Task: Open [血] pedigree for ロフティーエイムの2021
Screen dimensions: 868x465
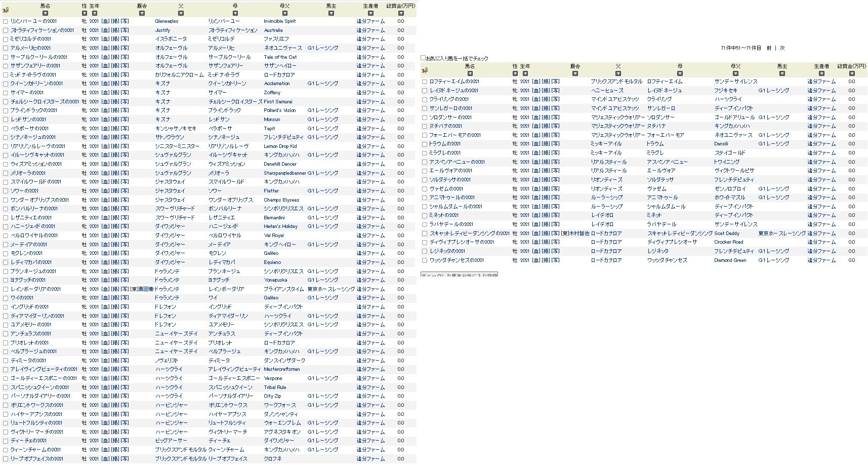Action: (536, 82)
